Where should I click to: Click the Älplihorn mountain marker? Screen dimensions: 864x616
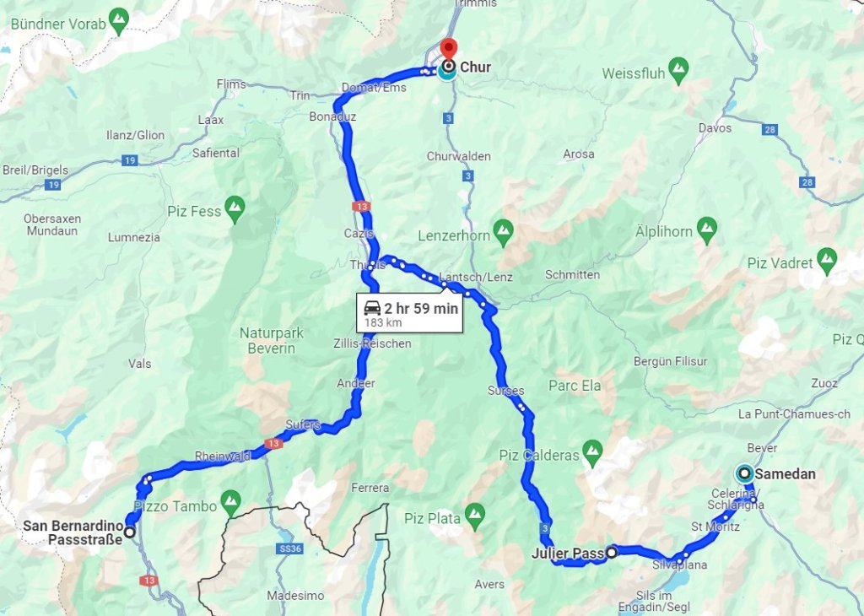[x=706, y=231]
